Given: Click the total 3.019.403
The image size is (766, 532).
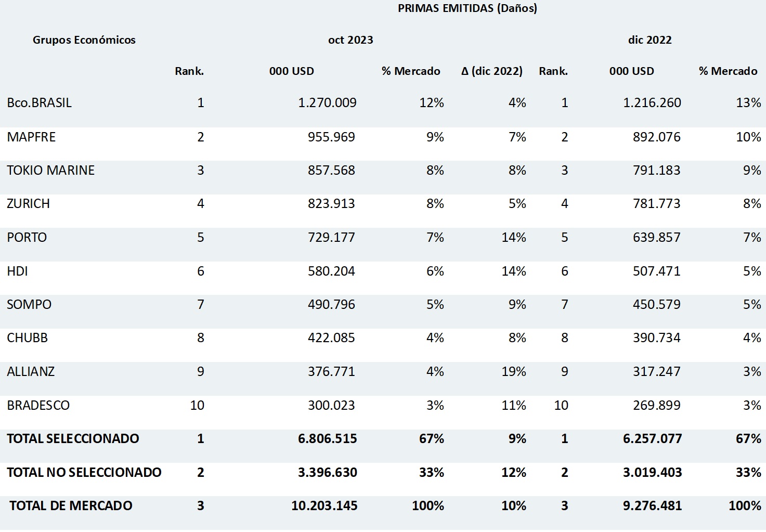Looking at the screenshot, I should pos(653,473).
